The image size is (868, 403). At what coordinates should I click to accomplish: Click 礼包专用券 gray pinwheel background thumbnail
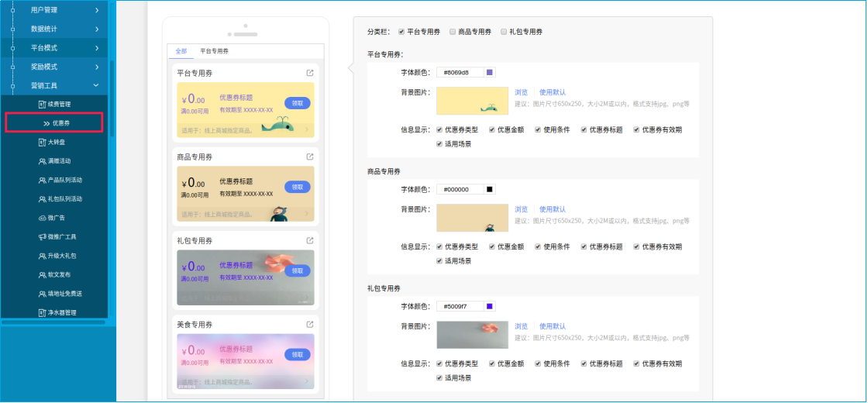click(x=472, y=334)
